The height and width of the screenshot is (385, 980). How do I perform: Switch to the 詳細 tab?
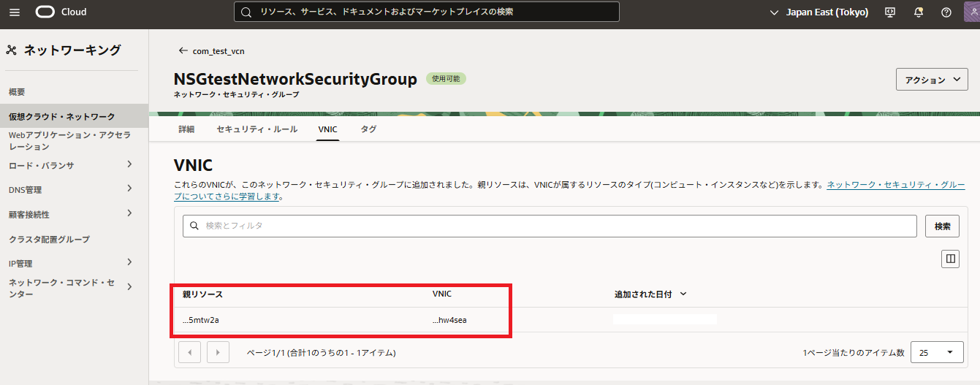(186, 129)
